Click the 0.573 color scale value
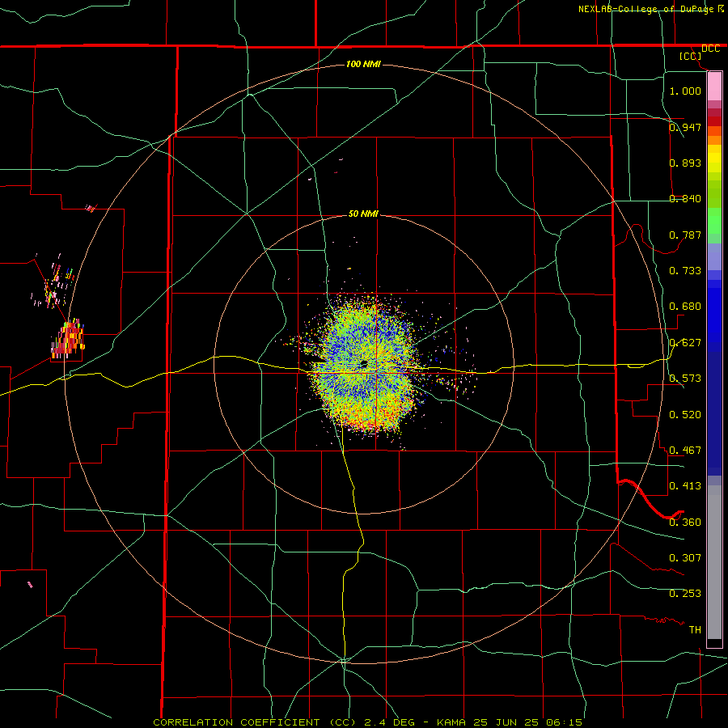The height and width of the screenshot is (728, 728). 685,379
